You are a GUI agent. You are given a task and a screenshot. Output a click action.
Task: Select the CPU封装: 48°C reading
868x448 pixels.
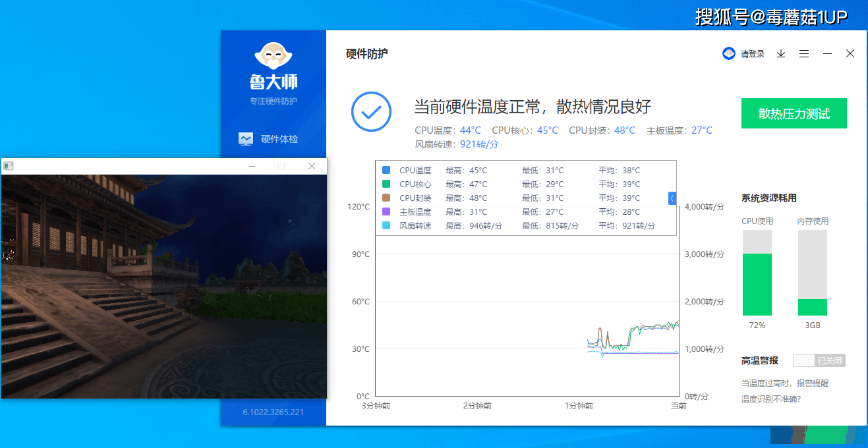(x=602, y=130)
